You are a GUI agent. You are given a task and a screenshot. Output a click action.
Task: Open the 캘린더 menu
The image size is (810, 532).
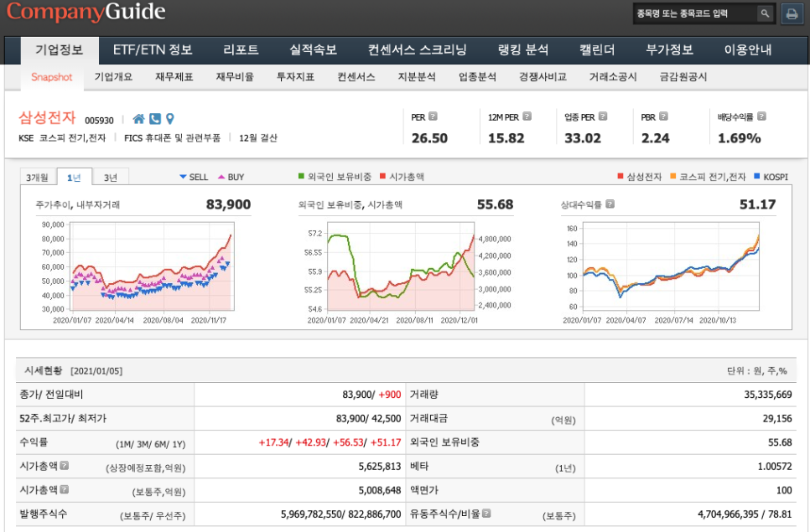597,50
